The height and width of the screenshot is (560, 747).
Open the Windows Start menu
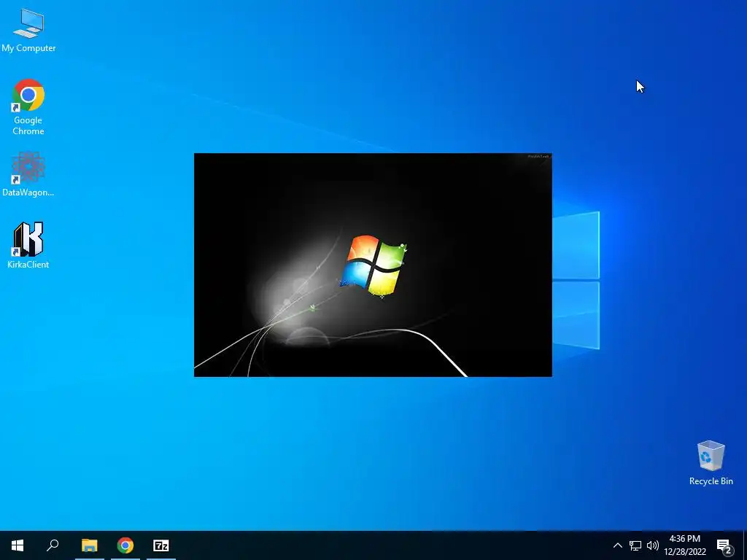18,545
